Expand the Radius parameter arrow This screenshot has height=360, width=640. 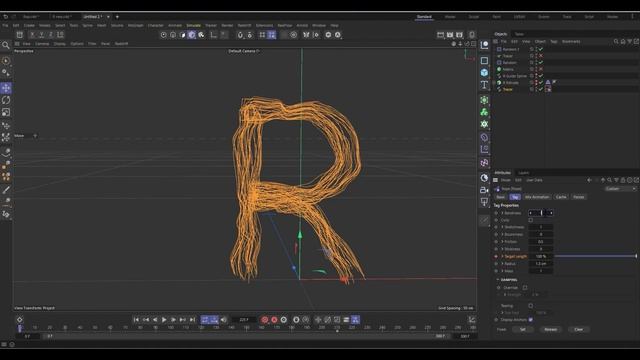click(x=502, y=264)
